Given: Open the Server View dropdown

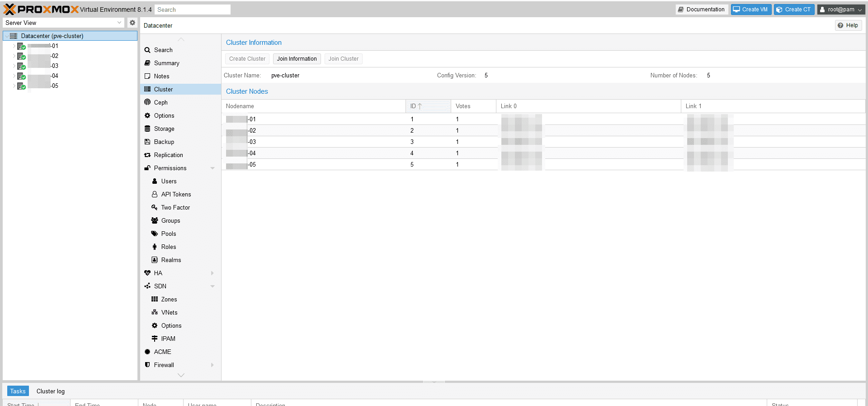Looking at the screenshot, I should click(x=119, y=23).
